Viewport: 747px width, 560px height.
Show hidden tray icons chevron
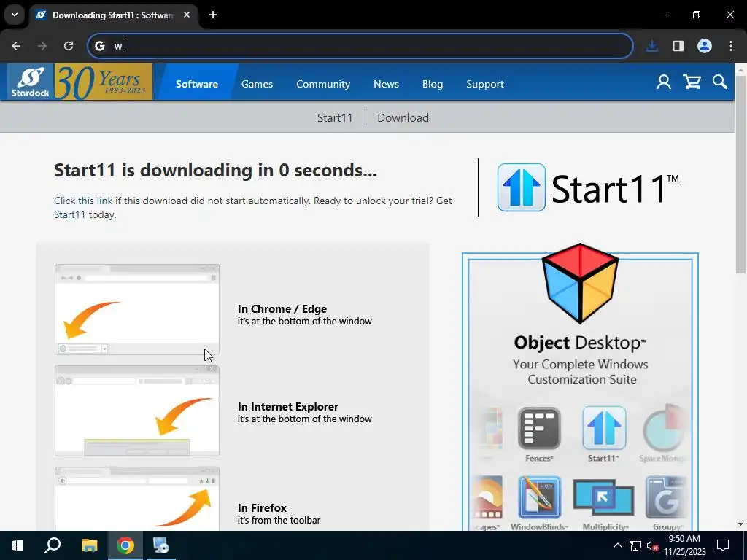click(x=617, y=545)
